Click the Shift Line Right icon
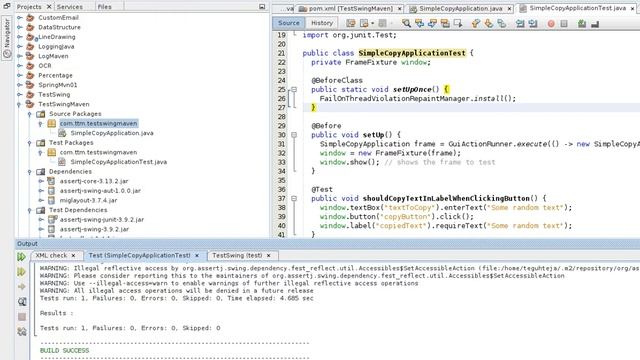 point(533,23)
